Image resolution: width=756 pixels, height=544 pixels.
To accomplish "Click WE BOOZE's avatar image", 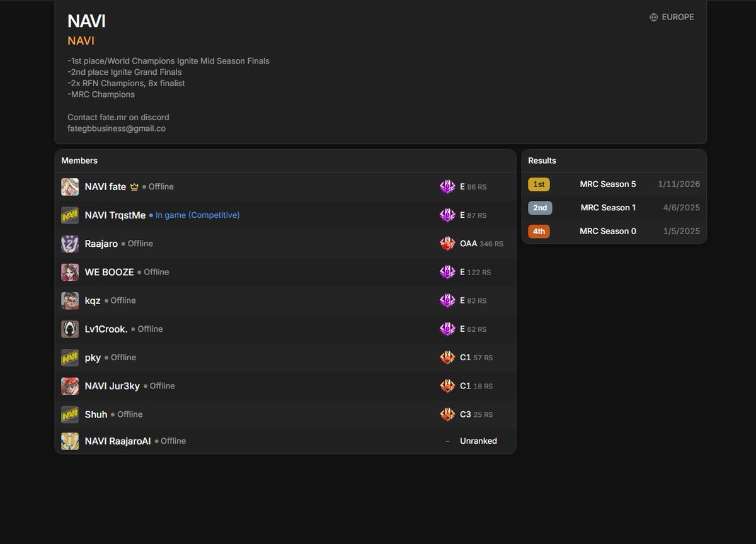I will click(x=70, y=272).
